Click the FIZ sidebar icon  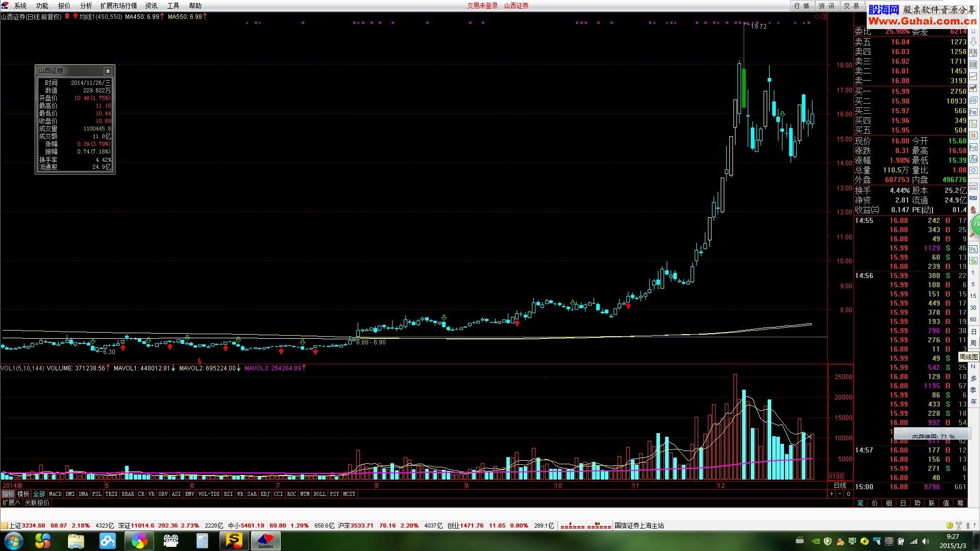tap(973, 147)
